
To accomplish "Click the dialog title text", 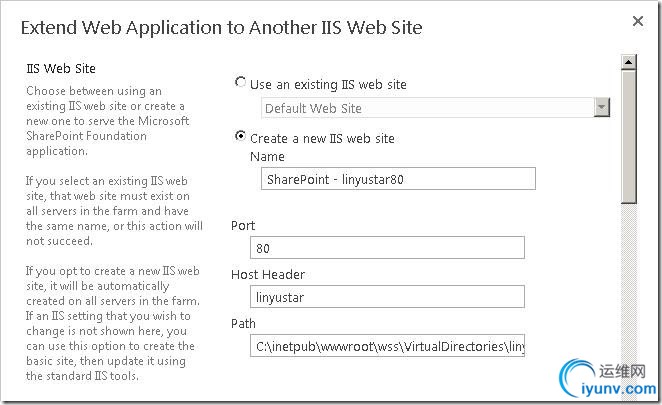I will pyautogui.click(x=221, y=27).
